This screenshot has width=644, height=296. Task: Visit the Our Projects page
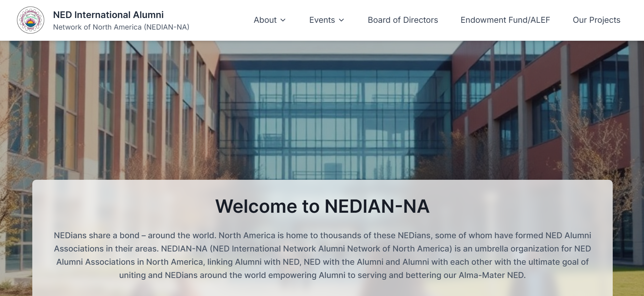tap(596, 20)
